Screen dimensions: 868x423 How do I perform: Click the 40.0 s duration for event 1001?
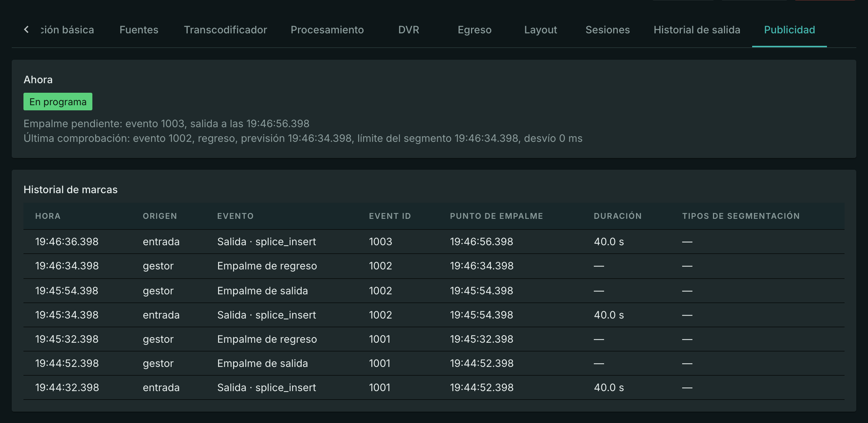click(609, 387)
